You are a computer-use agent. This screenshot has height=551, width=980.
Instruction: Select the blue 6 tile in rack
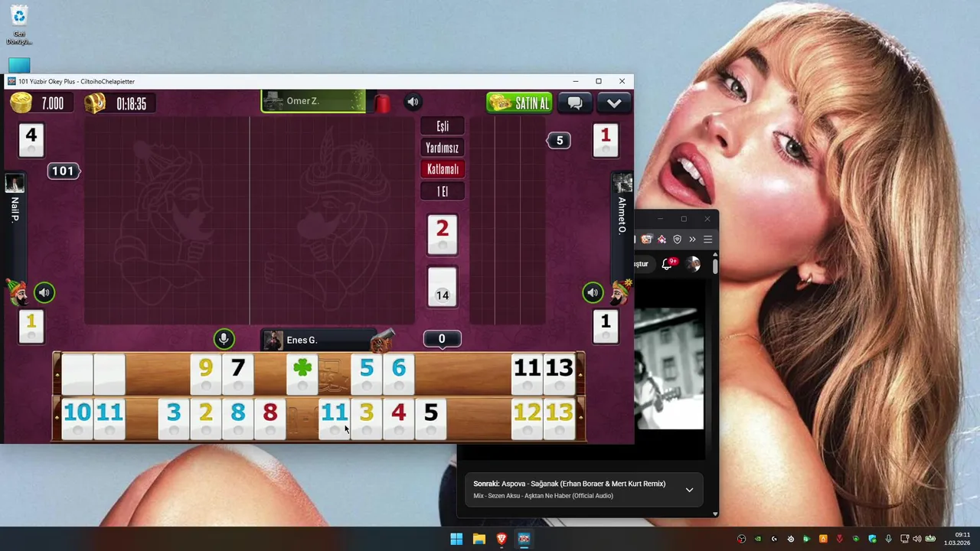(x=399, y=373)
